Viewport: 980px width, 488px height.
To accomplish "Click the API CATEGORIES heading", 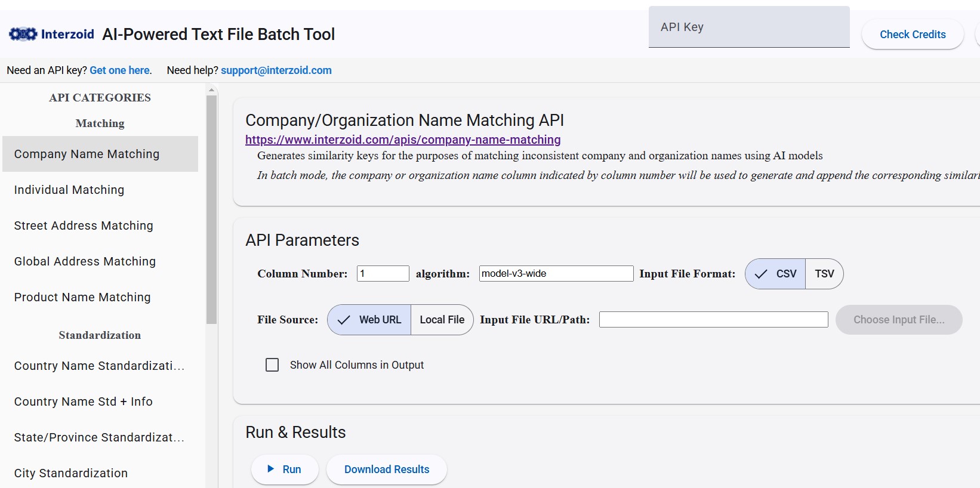I will point(100,97).
